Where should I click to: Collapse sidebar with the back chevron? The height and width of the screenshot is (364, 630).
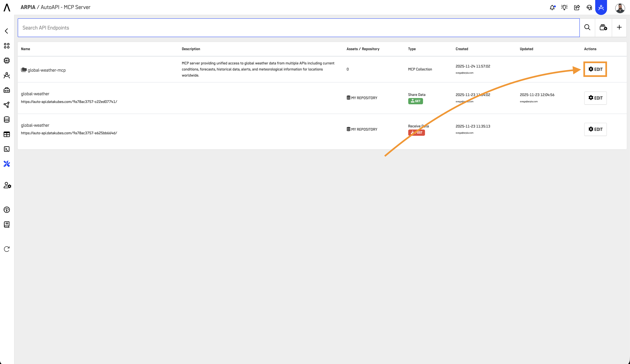click(x=7, y=31)
